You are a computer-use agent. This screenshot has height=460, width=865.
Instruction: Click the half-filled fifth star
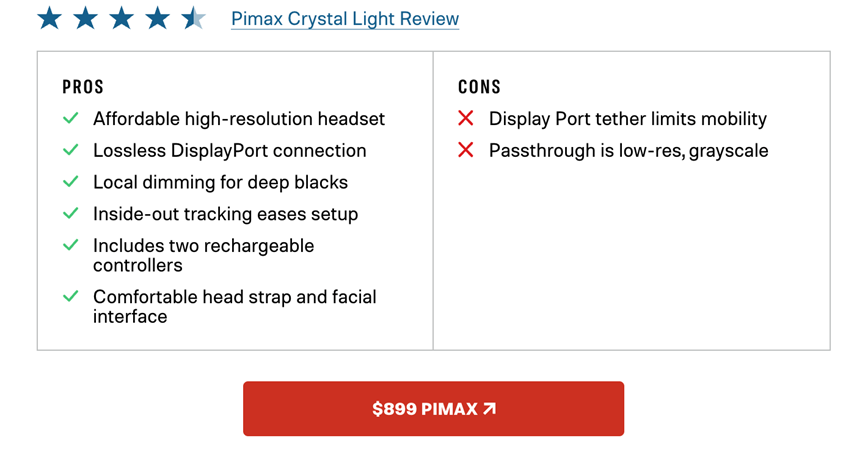pyautogui.click(x=193, y=18)
